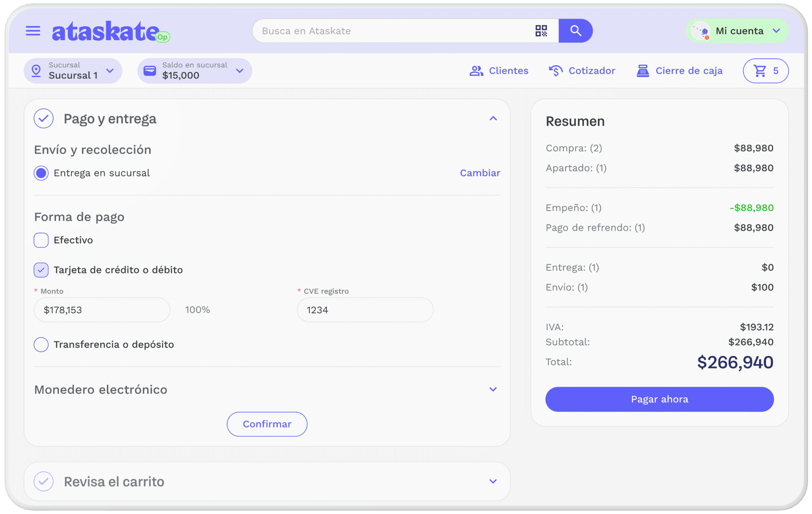
Task: Open the Clientes menu item
Action: point(499,71)
